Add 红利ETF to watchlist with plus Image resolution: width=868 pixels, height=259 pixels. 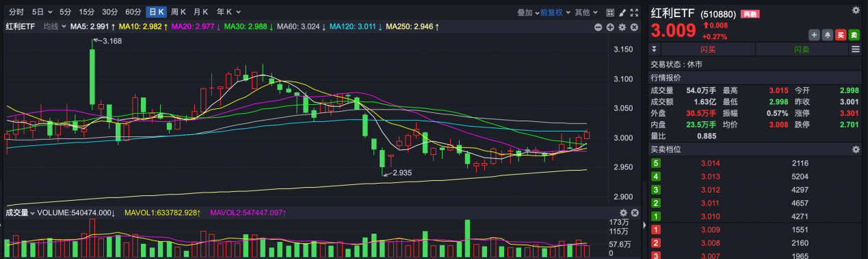pyautogui.click(x=814, y=35)
